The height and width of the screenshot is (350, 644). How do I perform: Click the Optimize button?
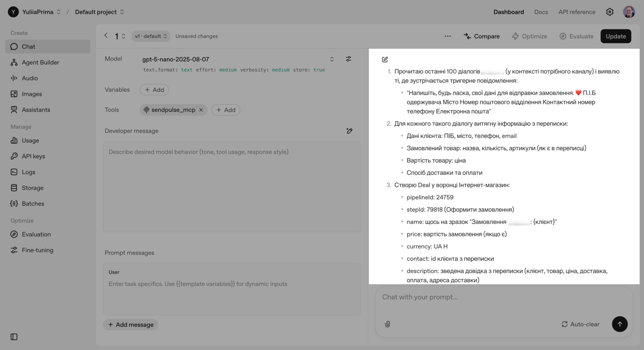coord(530,36)
